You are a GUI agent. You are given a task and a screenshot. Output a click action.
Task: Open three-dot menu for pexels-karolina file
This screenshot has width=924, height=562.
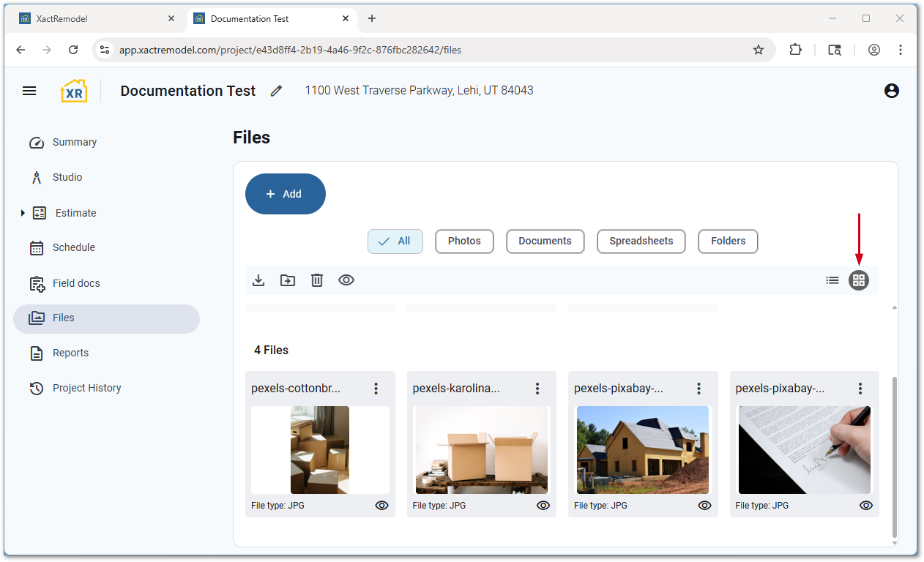coord(537,389)
